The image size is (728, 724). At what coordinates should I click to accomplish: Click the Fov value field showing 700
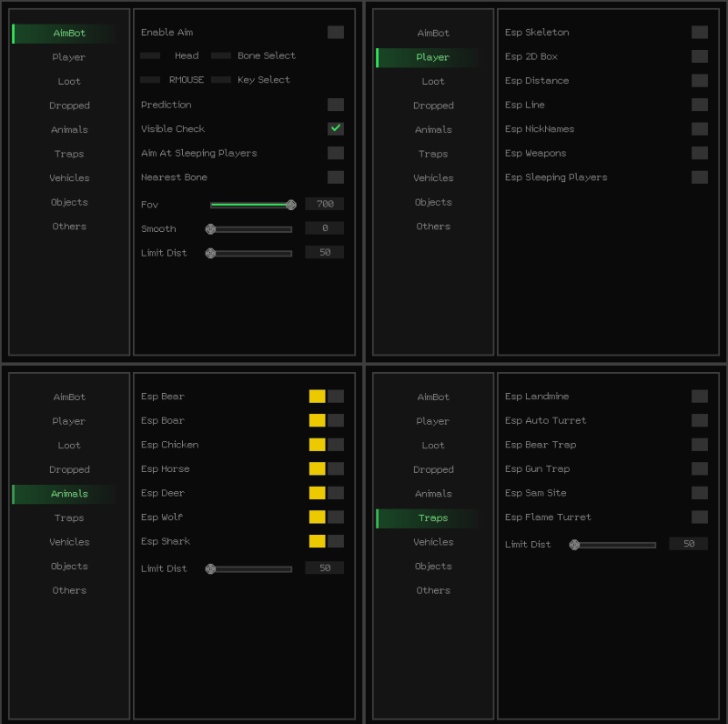[324, 204]
